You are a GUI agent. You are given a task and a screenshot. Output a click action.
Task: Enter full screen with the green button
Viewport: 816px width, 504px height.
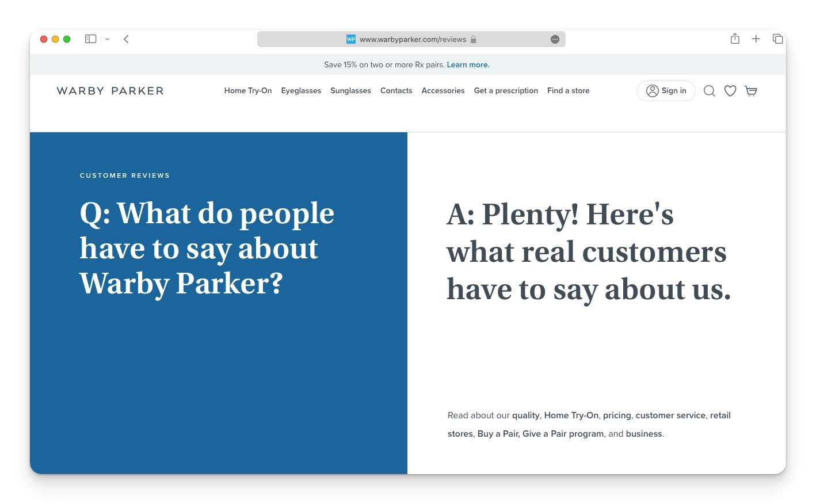coord(67,39)
